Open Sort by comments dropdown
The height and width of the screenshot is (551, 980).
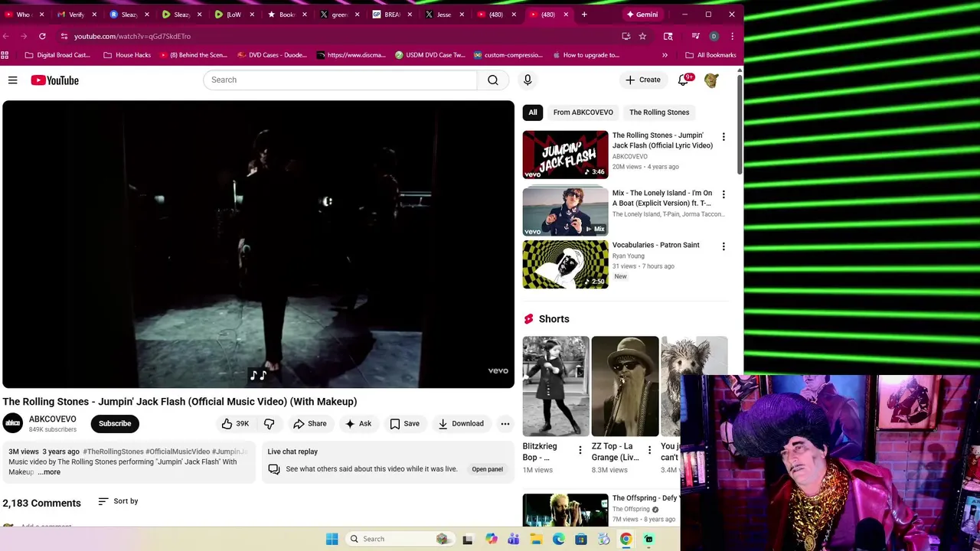coord(119,501)
